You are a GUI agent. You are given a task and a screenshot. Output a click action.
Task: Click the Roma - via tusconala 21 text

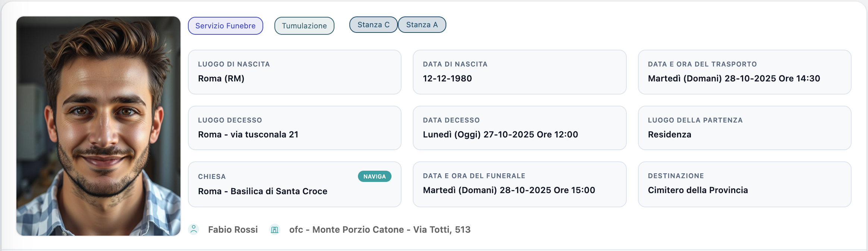248,134
